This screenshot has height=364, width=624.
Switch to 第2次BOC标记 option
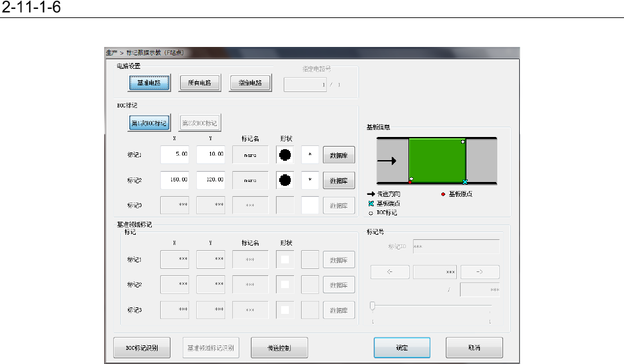pos(199,123)
